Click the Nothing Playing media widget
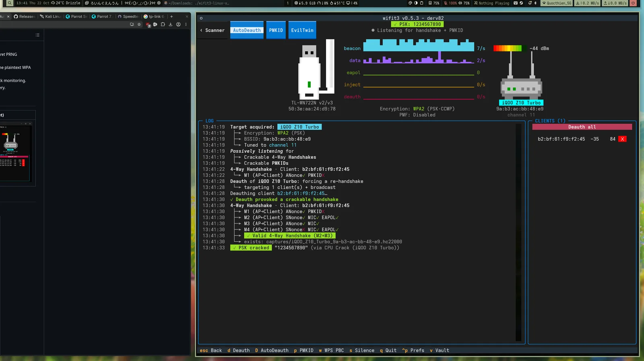This screenshot has width=644, height=361. point(491,3)
